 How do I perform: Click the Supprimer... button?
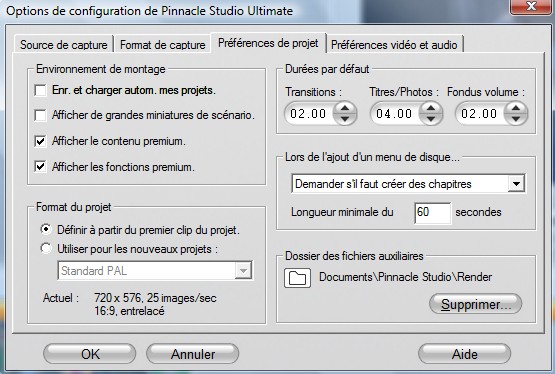[475, 304]
